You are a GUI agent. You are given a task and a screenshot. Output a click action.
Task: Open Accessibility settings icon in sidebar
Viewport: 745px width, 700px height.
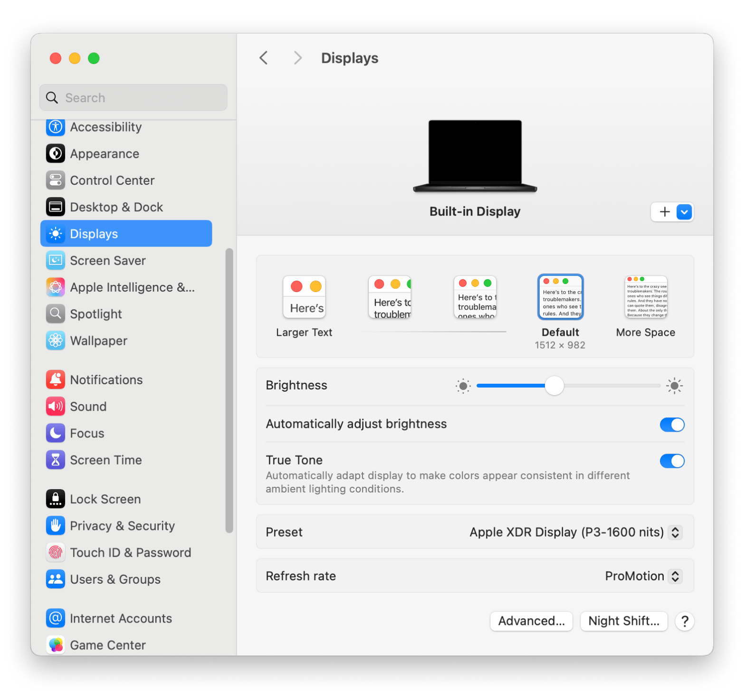click(56, 127)
